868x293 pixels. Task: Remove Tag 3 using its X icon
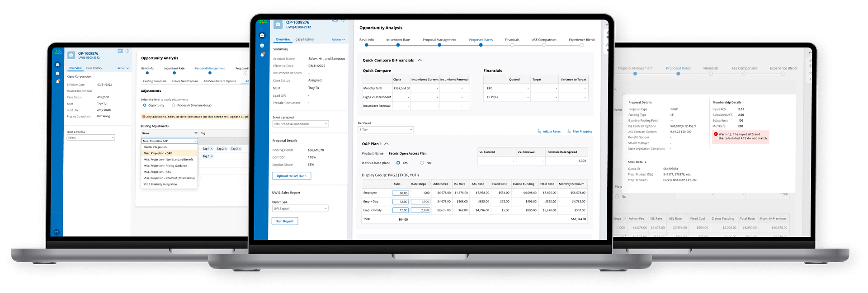(x=240, y=149)
